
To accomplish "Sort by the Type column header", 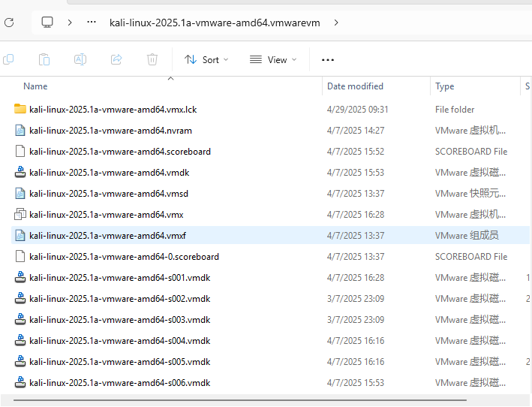I will [x=444, y=86].
